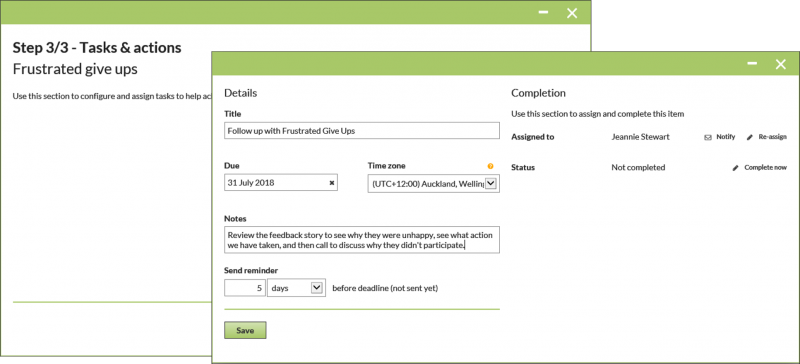
Task: Click the Not completed status text
Action: tap(638, 167)
